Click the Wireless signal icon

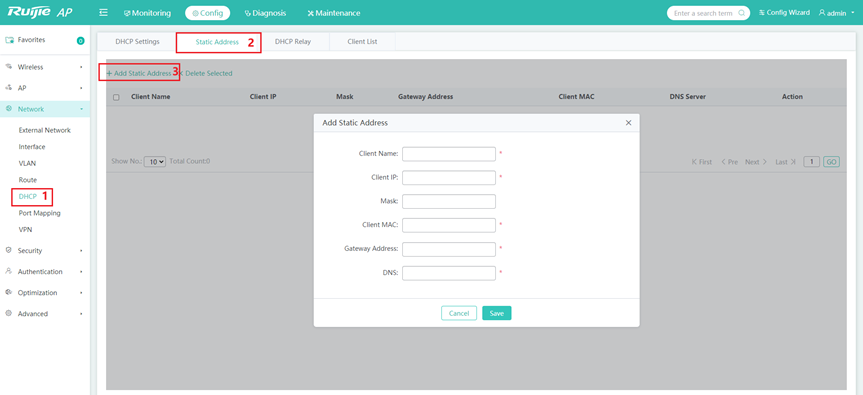point(8,67)
